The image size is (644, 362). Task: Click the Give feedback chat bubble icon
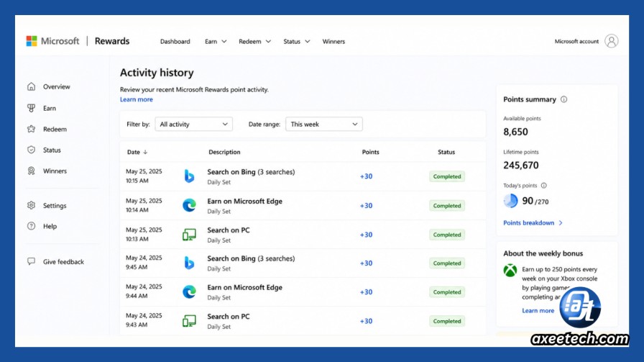coord(31,261)
